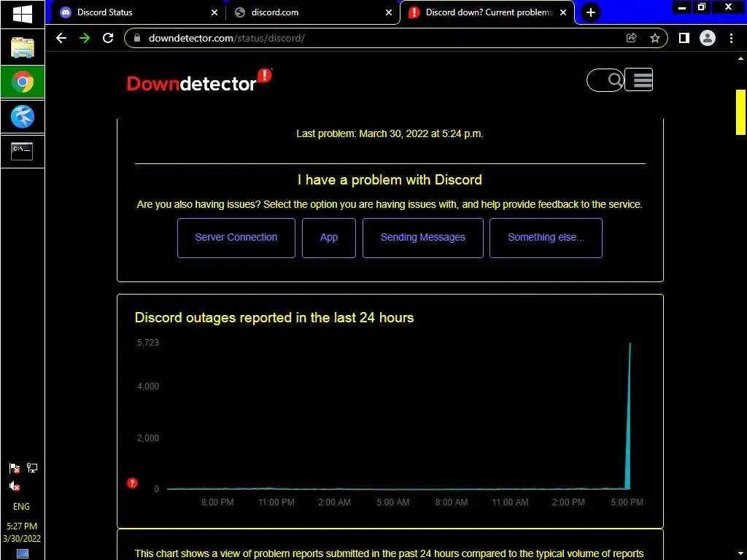Click the I have a problem with Discord heading
Screen dimensions: 747x560
click(390, 179)
